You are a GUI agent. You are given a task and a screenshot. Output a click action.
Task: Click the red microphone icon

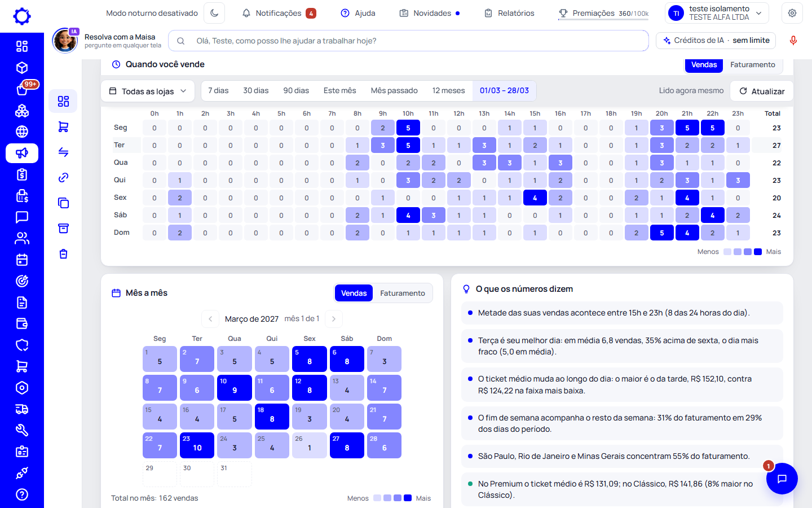pos(793,41)
